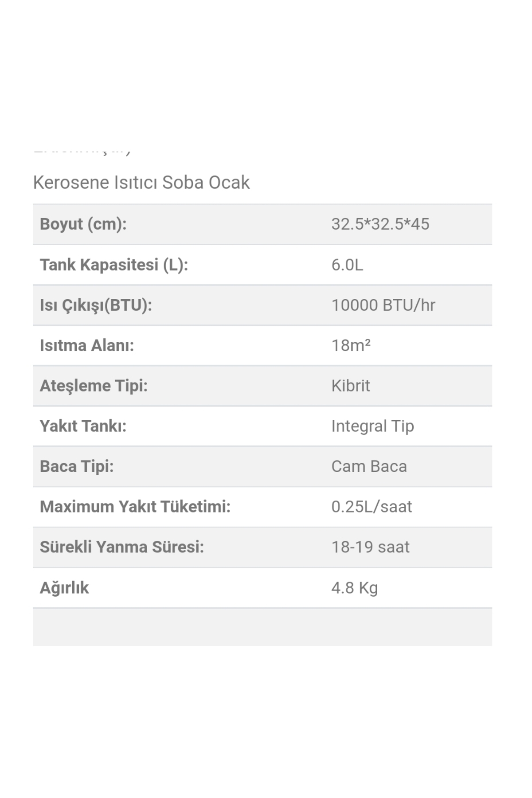Click the "Cam Baca" value
Viewport: 532px width, 798px height.
[x=369, y=466]
